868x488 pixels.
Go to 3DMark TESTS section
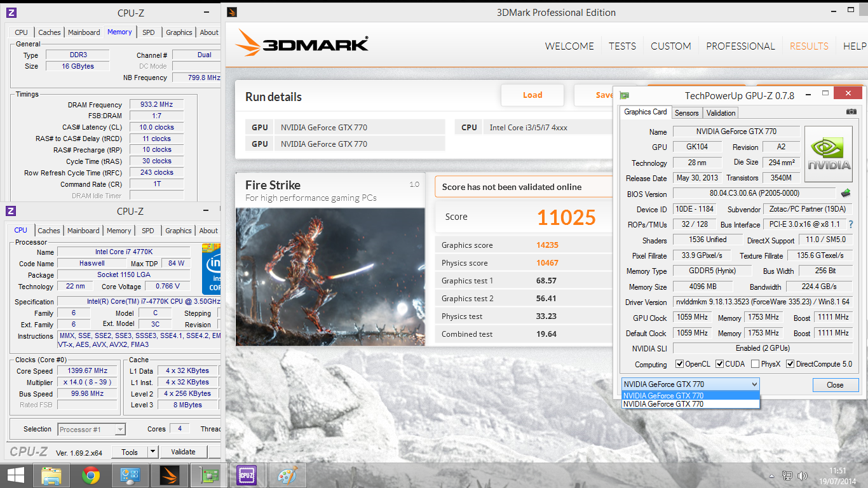pyautogui.click(x=622, y=46)
